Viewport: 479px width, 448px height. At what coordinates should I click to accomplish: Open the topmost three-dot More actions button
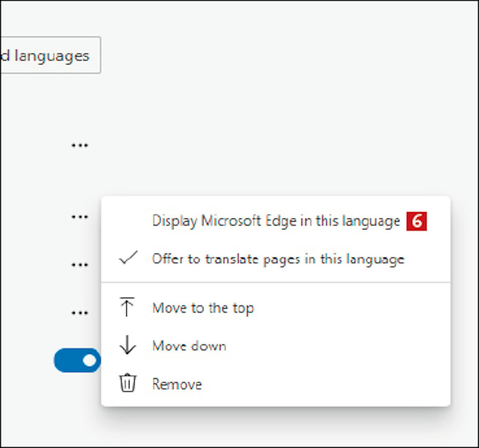point(80,146)
